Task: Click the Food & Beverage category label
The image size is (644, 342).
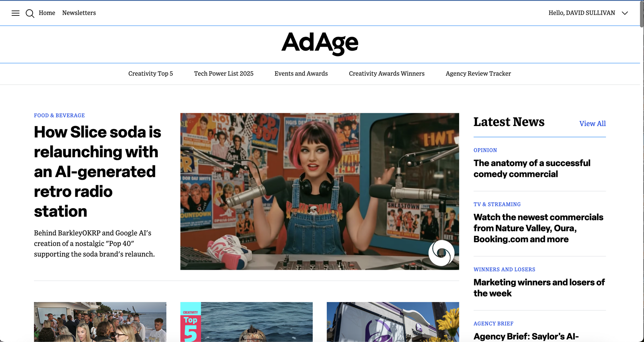Action: [x=59, y=115]
